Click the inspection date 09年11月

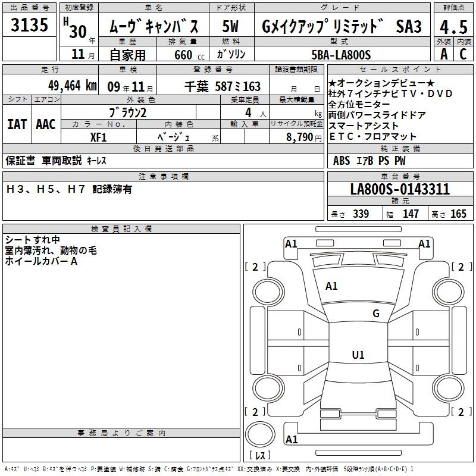coord(130,87)
